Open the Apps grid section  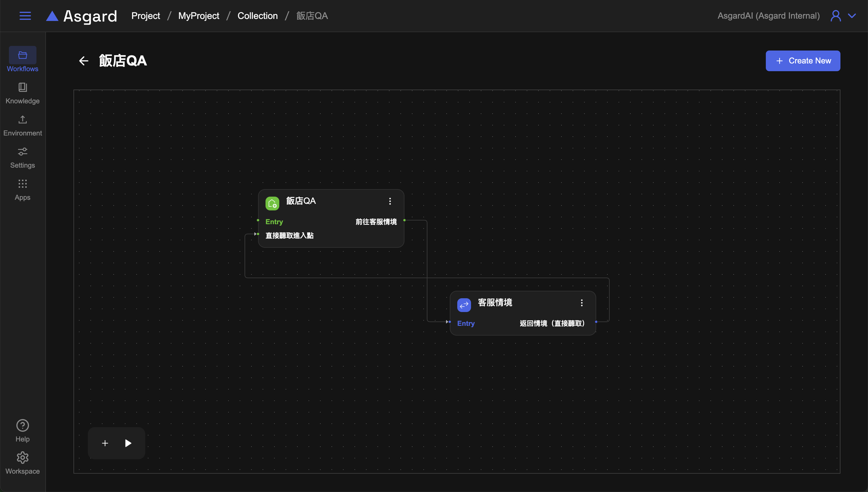click(23, 189)
